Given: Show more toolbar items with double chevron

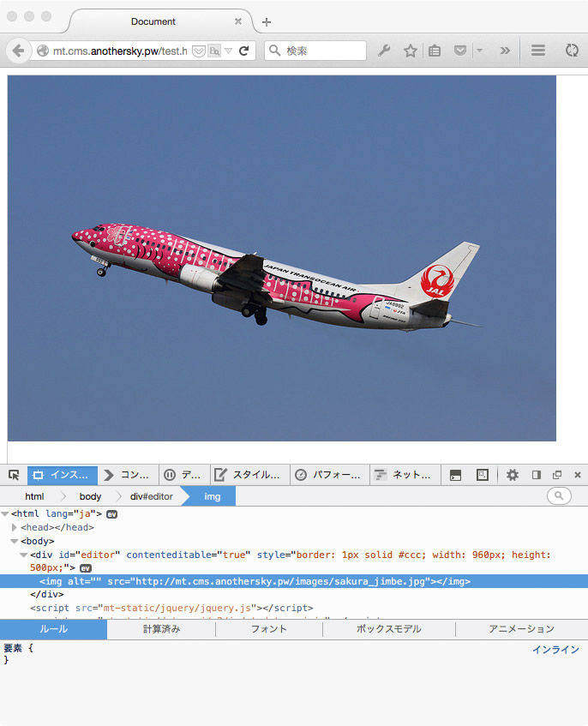Looking at the screenshot, I should click(505, 51).
